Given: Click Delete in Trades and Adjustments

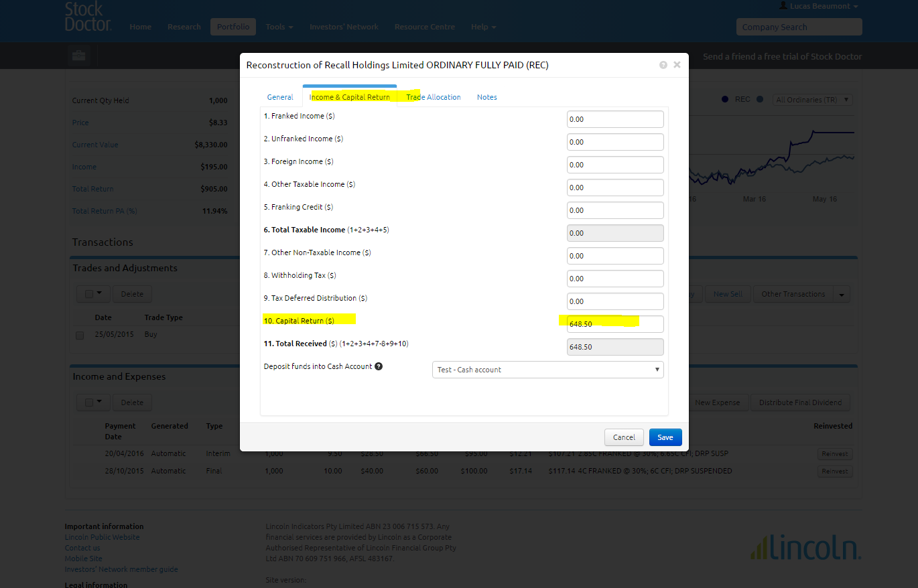Looking at the screenshot, I should pos(132,293).
